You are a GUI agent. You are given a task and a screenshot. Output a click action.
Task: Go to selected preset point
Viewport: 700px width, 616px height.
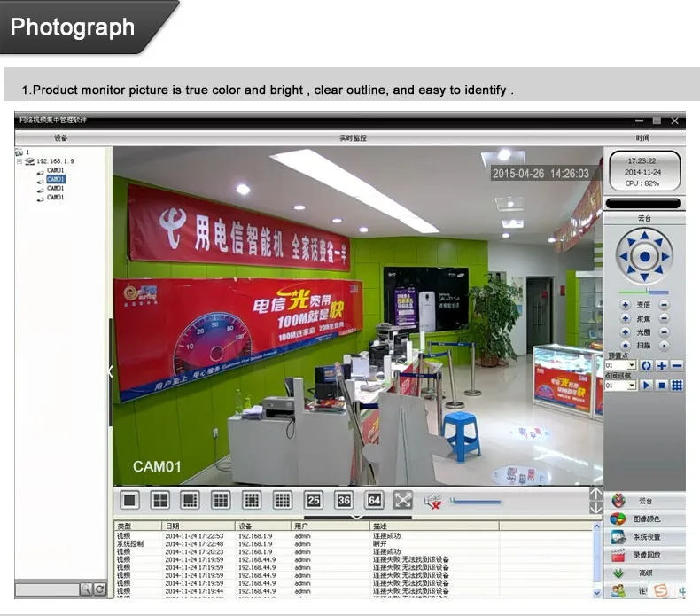coord(647,366)
